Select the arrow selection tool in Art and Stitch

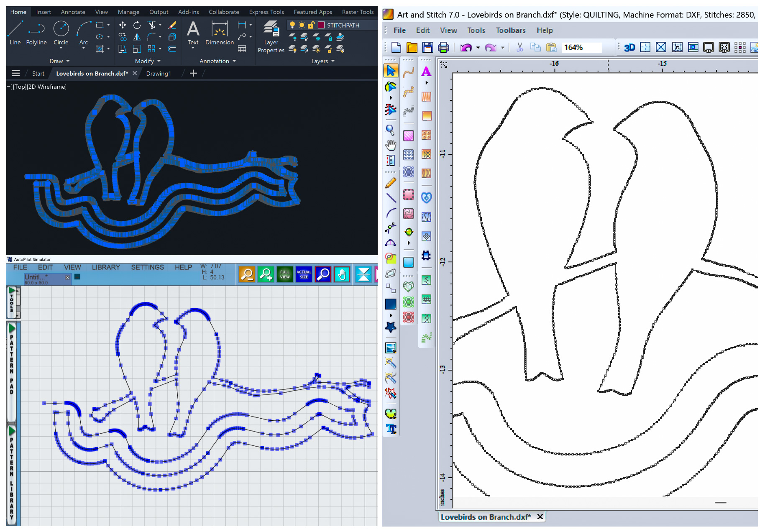coord(391,71)
